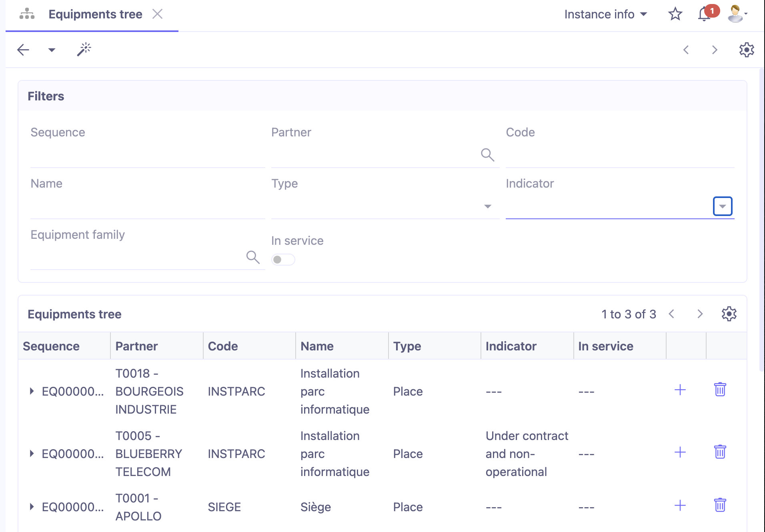
Task: Select the magic wand toolbar icon
Action: click(x=84, y=49)
